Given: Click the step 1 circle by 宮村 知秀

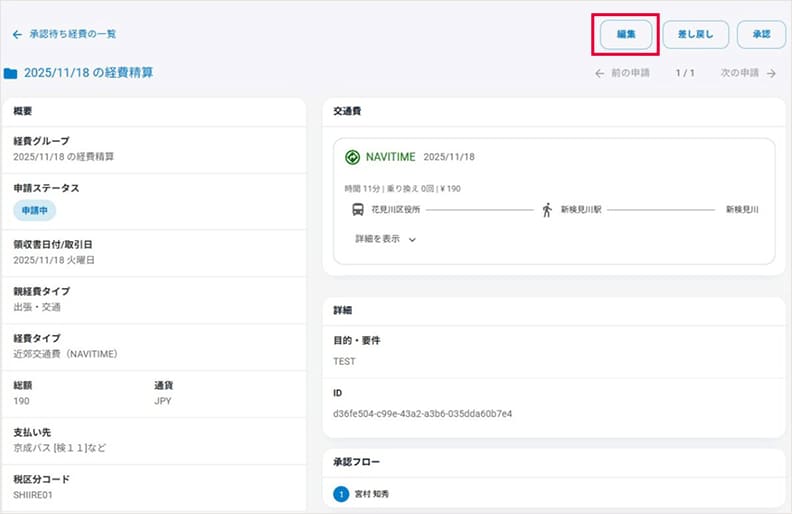Looking at the screenshot, I should (341, 494).
